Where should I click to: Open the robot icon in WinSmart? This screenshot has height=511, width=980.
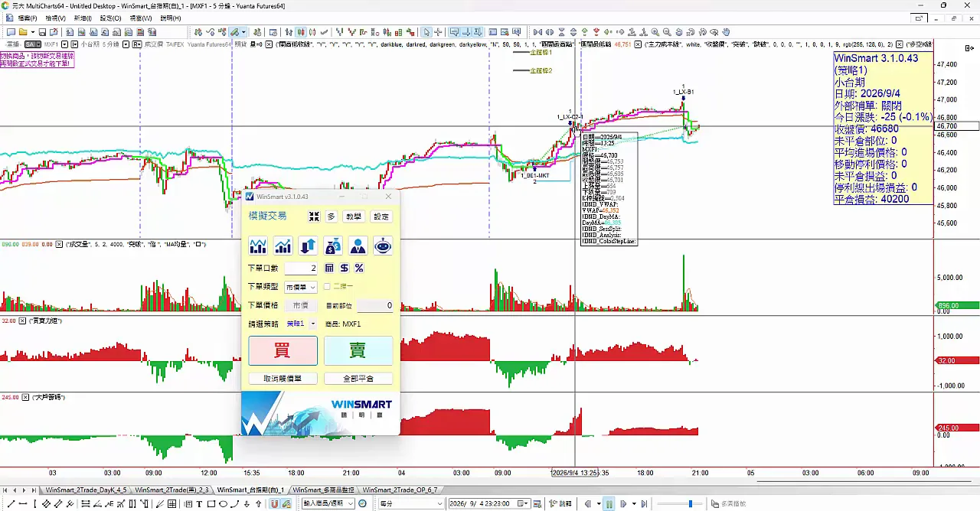(x=383, y=246)
